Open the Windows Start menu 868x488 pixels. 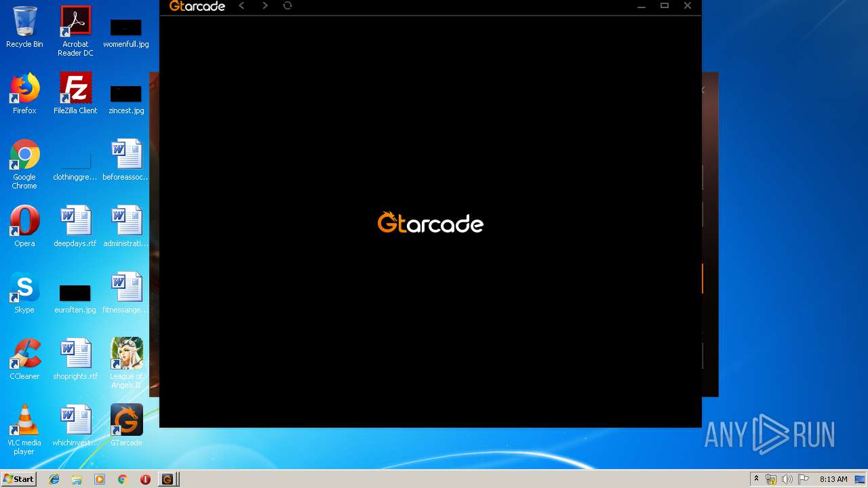[x=19, y=479]
